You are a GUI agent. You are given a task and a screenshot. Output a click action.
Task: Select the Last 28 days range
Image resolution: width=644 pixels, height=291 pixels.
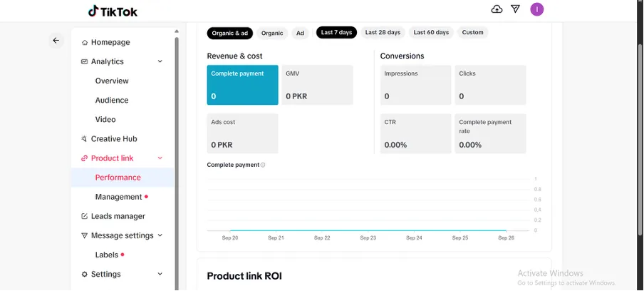(383, 33)
